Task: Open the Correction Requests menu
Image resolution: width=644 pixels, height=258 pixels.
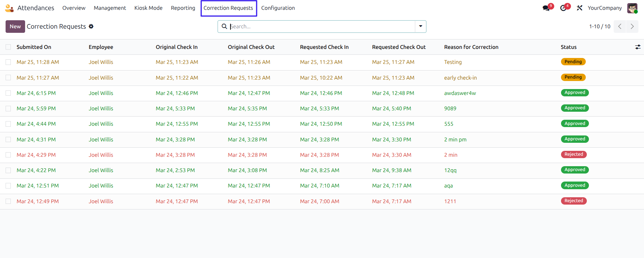Action: [228, 8]
